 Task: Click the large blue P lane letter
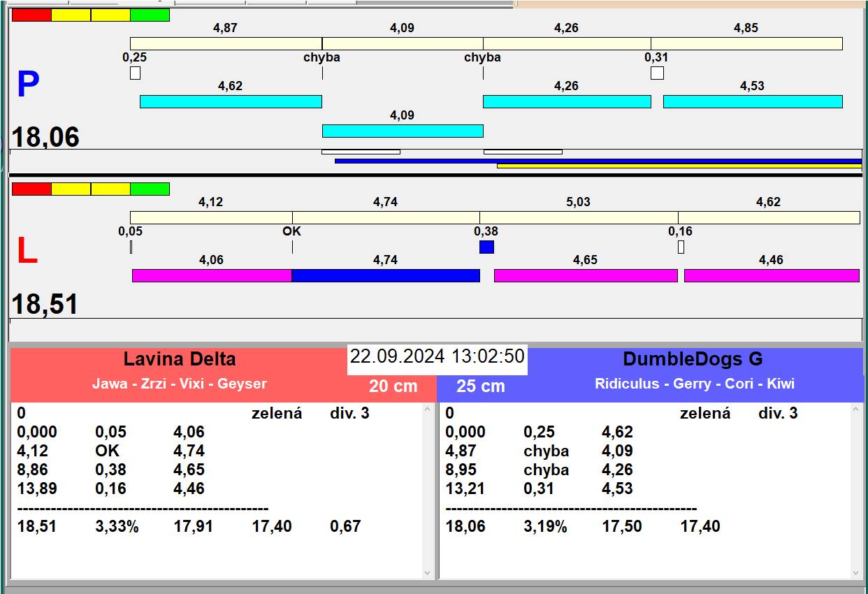click(28, 85)
